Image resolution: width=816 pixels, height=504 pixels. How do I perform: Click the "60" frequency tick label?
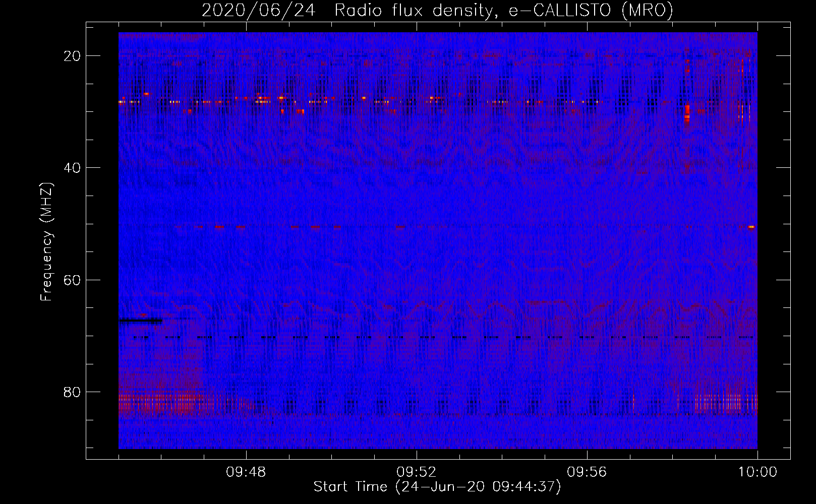[x=73, y=280]
